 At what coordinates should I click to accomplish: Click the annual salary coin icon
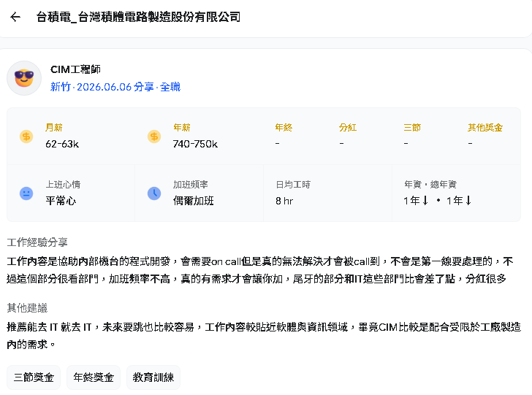[x=154, y=137]
